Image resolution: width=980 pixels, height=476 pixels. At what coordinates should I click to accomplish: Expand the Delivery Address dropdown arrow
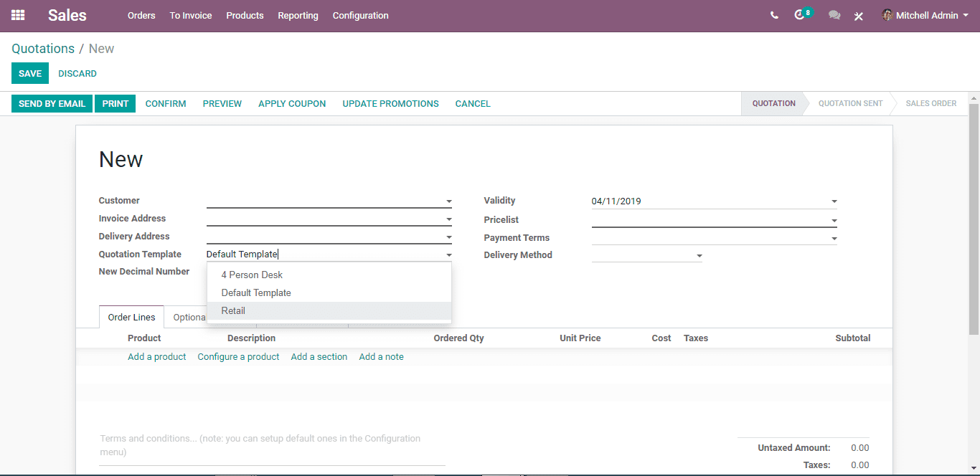448,237
